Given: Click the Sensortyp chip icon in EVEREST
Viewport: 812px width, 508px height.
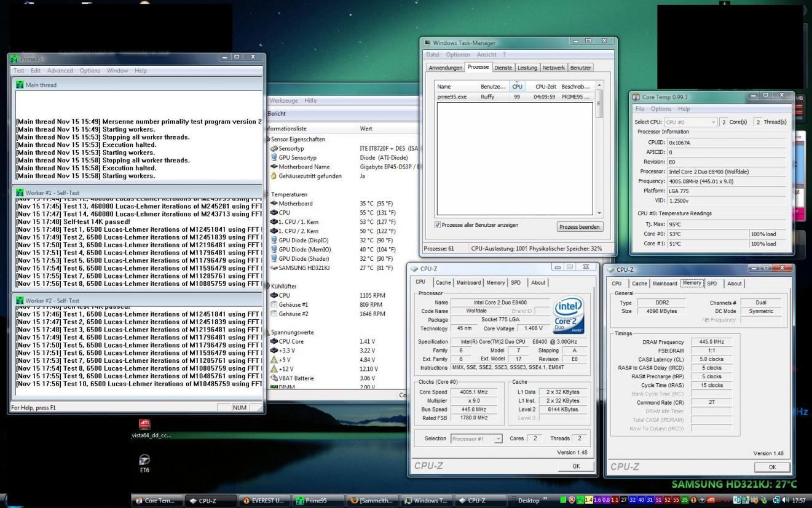Looking at the screenshot, I should click(x=274, y=148).
